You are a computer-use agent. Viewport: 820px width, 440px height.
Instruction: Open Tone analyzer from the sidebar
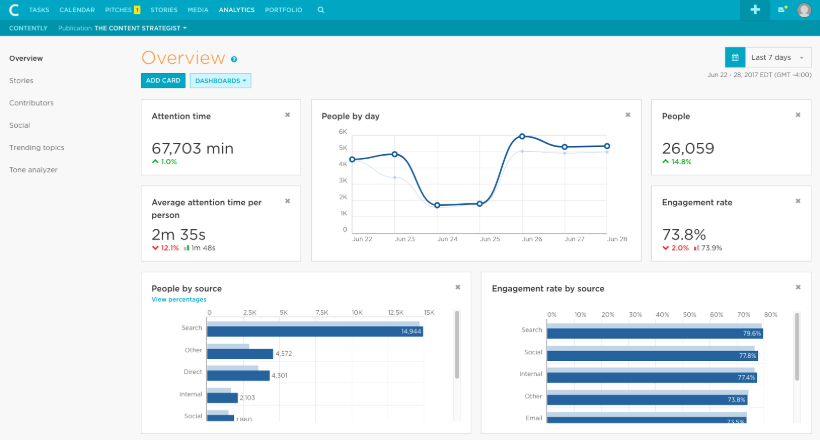pos(33,169)
